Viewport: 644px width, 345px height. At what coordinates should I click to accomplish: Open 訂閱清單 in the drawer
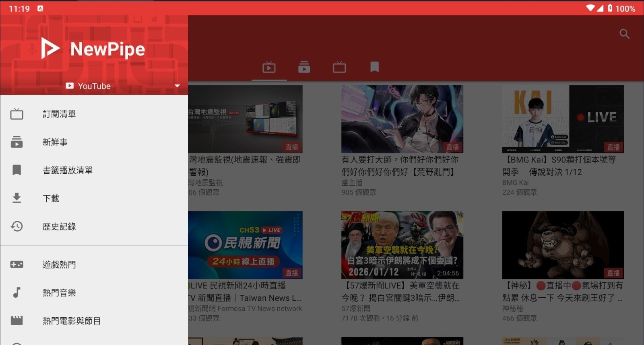click(x=94, y=114)
